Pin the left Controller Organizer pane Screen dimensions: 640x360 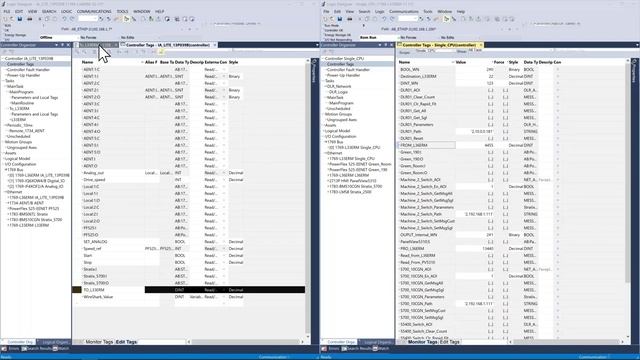tap(62, 45)
